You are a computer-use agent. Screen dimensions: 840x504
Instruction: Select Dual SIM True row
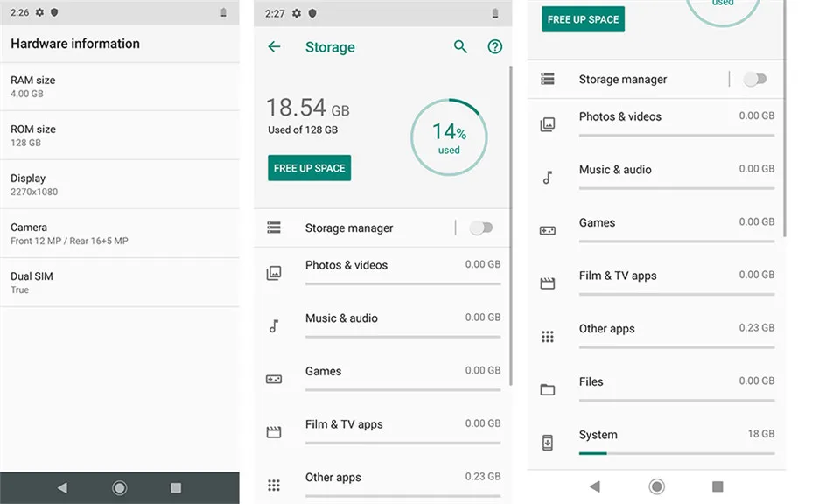pos(120,283)
